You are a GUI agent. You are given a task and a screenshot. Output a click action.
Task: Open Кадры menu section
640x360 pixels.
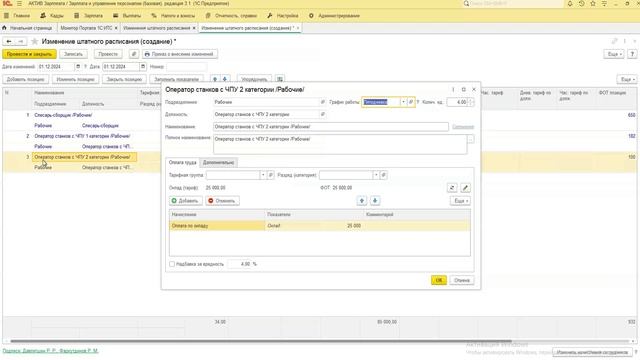point(52,16)
